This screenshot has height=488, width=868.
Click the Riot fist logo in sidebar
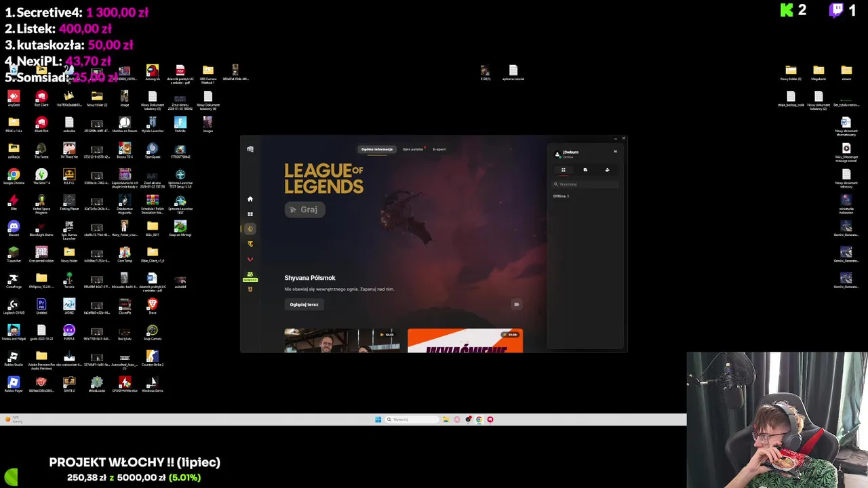250,149
